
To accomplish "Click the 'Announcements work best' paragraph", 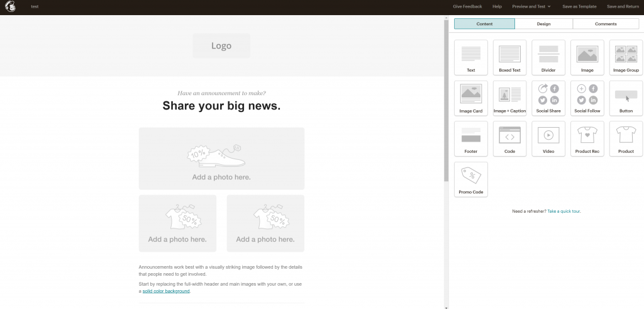I will [x=221, y=271].
